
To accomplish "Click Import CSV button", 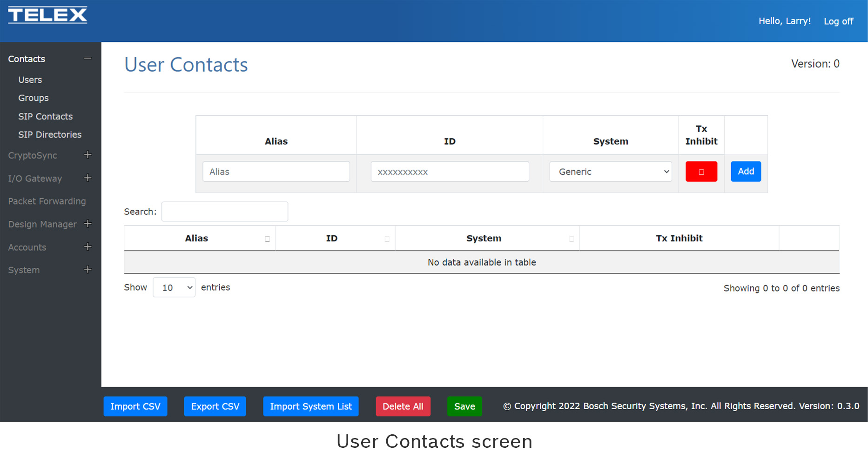I will click(x=135, y=406).
